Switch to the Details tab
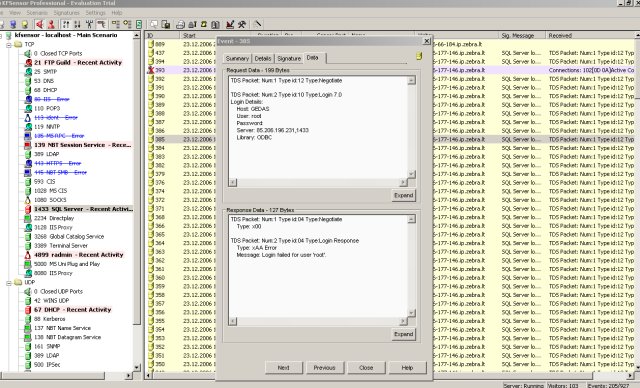Viewport: 640px width, 388px height. (x=263, y=59)
